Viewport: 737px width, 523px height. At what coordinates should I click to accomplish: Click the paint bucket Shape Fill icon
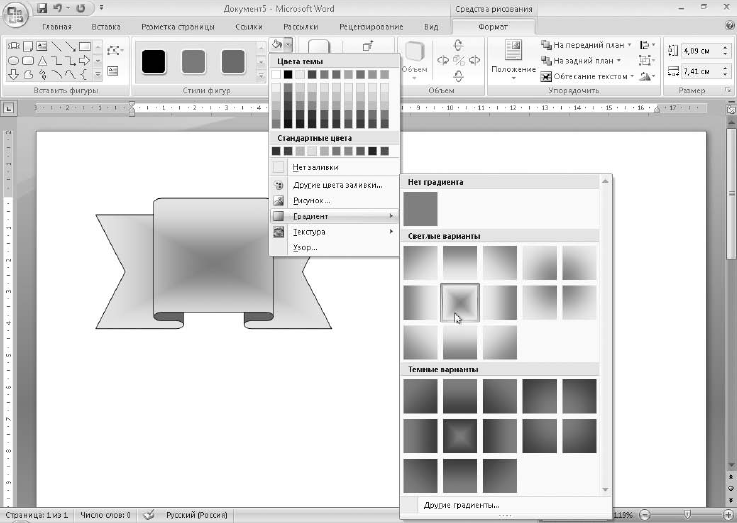tap(276, 45)
